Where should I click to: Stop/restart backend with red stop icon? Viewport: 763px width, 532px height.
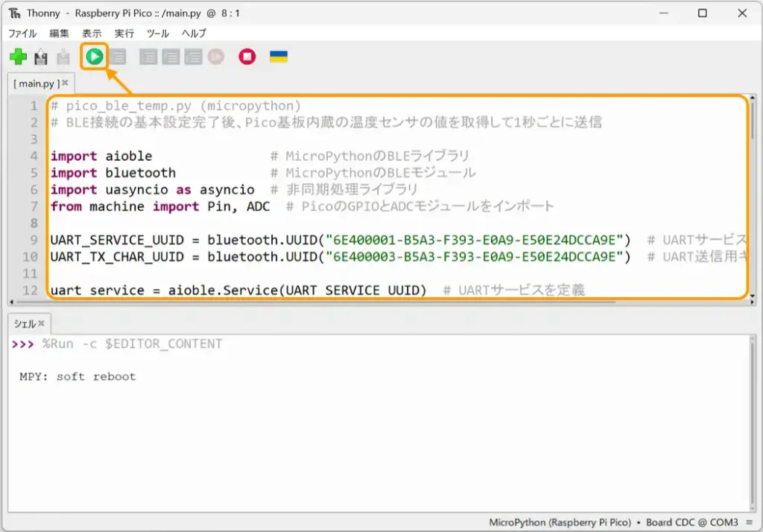(247, 57)
